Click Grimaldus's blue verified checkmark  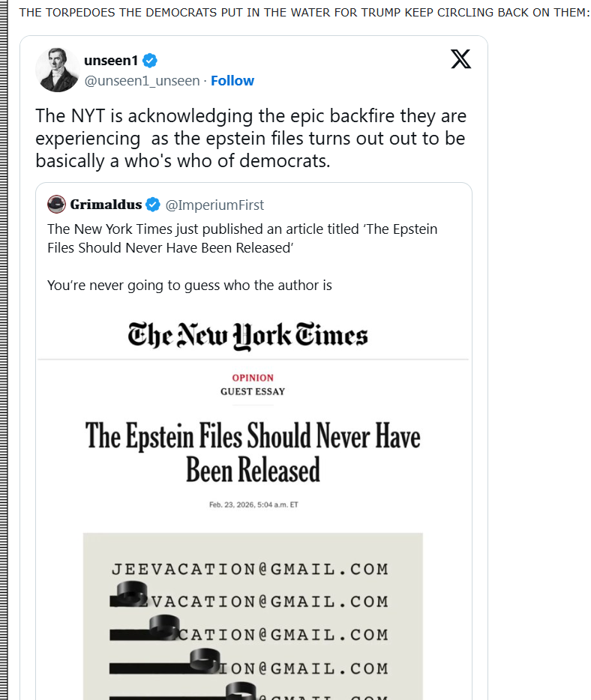coord(153,205)
